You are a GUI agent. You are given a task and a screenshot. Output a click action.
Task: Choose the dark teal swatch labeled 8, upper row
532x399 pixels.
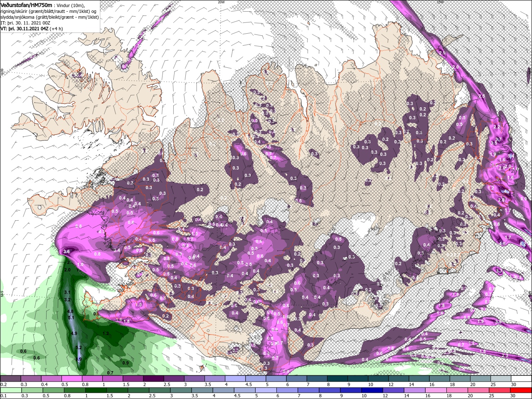337,379
